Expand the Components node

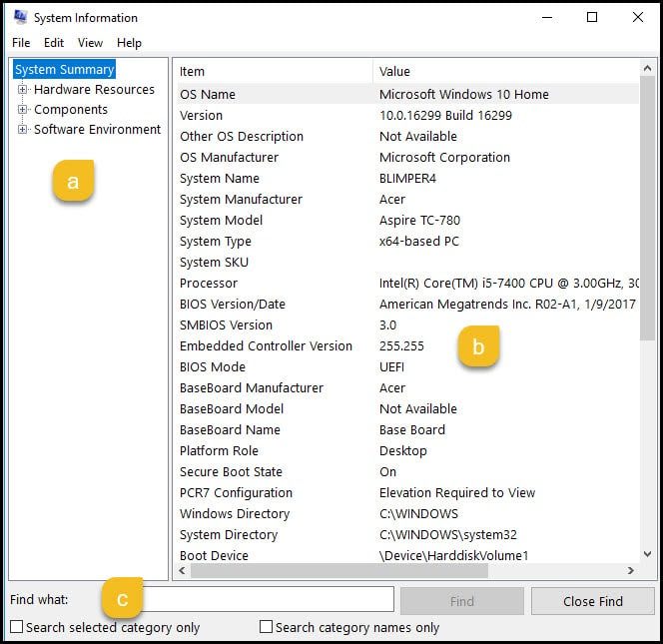(x=22, y=109)
